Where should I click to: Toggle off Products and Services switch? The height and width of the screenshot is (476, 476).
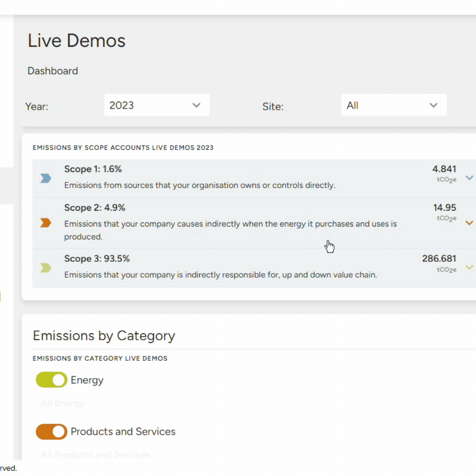point(51,431)
